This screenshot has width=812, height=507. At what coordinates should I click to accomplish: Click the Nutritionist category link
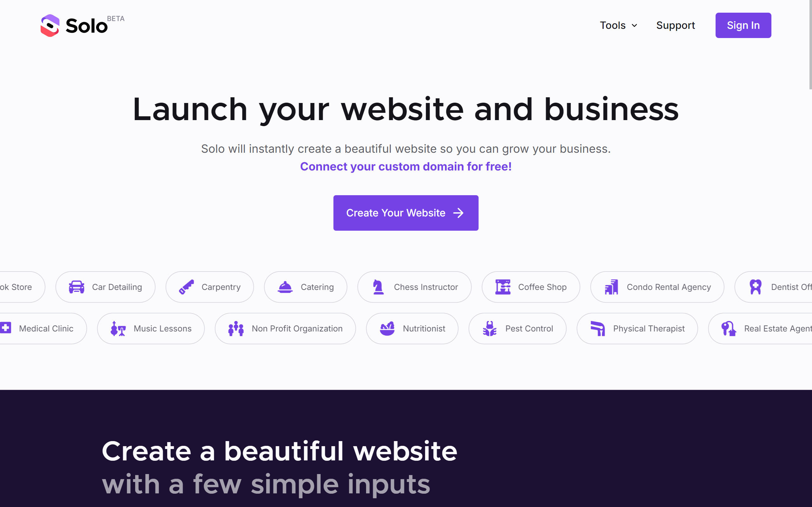(x=411, y=328)
